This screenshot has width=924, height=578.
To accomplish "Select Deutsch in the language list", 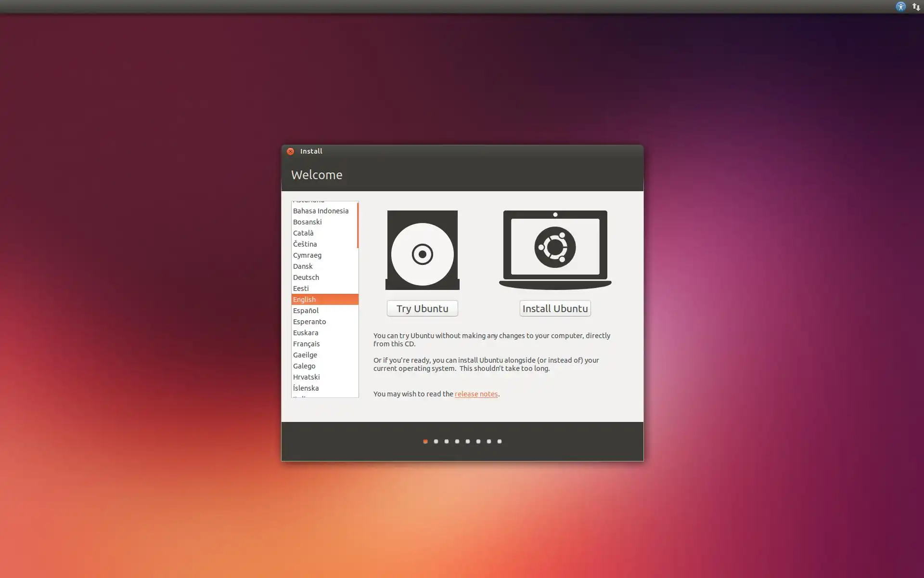I will pos(306,277).
